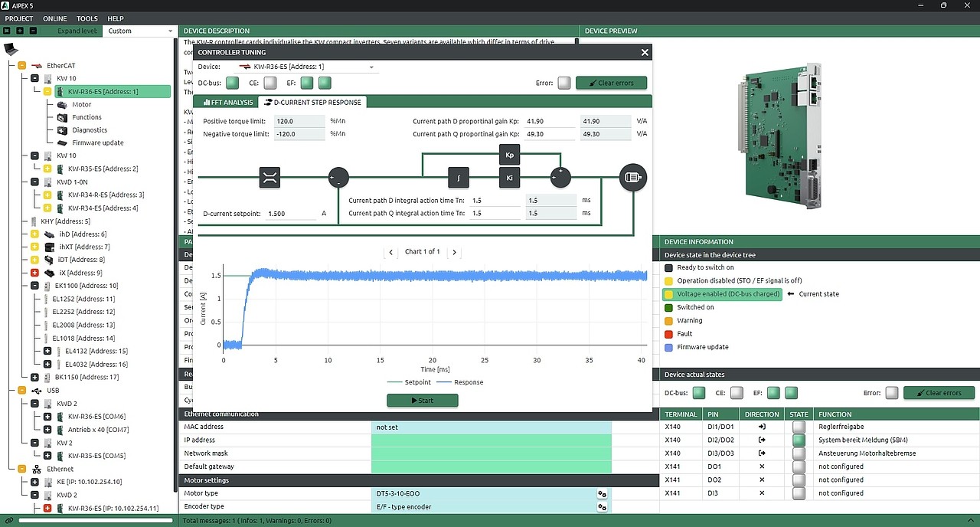Image resolution: width=980 pixels, height=527 pixels.
Task: Open Diagnostics under KW-R36-ES
Action: tap(90, 130)
